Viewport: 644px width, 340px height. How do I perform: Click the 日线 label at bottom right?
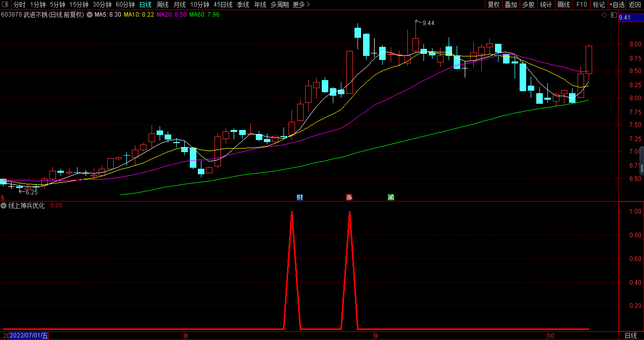point(630,335)
